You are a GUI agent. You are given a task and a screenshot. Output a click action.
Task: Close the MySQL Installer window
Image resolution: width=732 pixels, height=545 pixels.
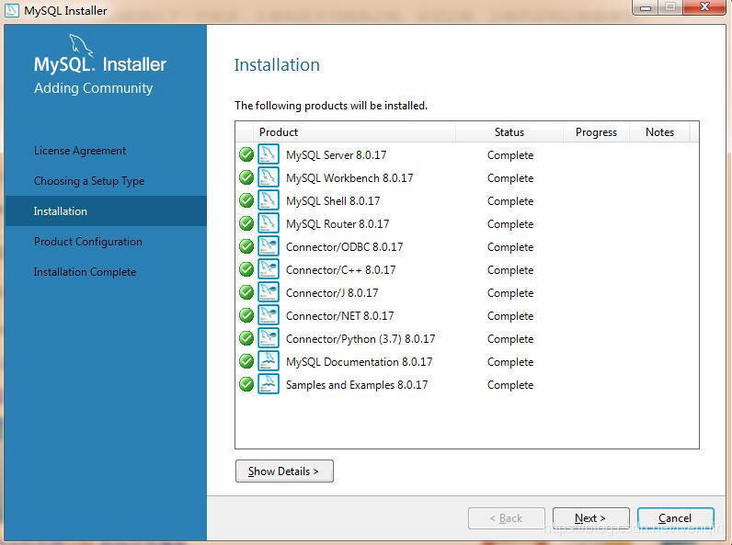704,7
